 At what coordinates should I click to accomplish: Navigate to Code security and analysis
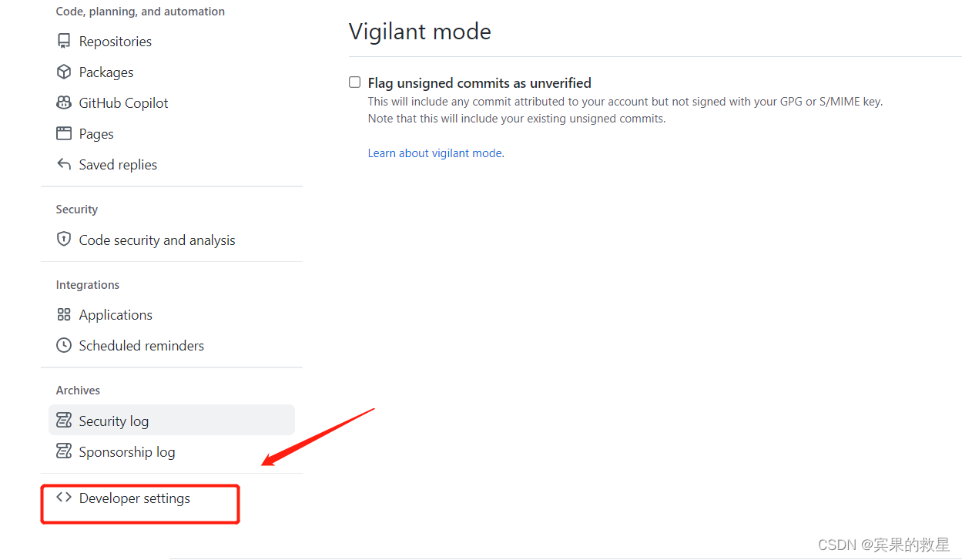(156, 240)
